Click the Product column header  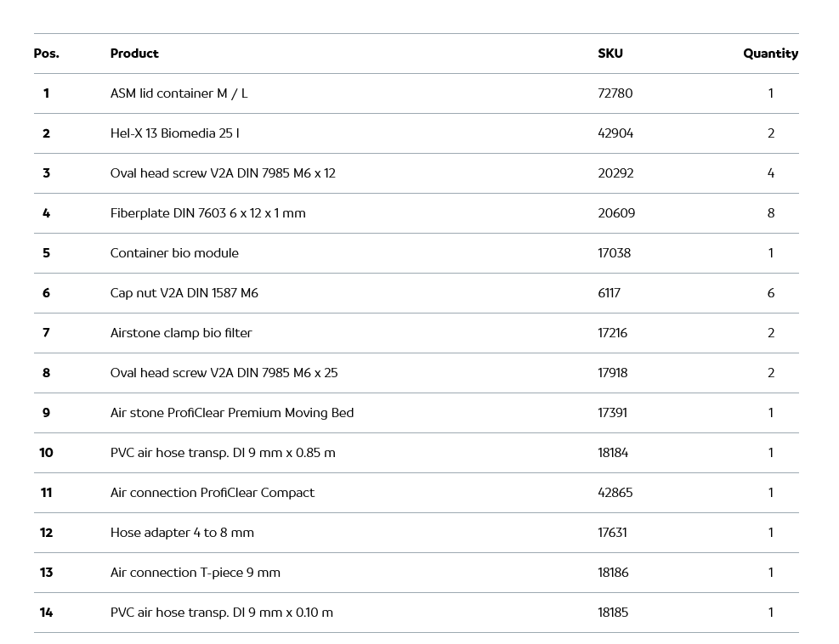click(x=134, y=54)
